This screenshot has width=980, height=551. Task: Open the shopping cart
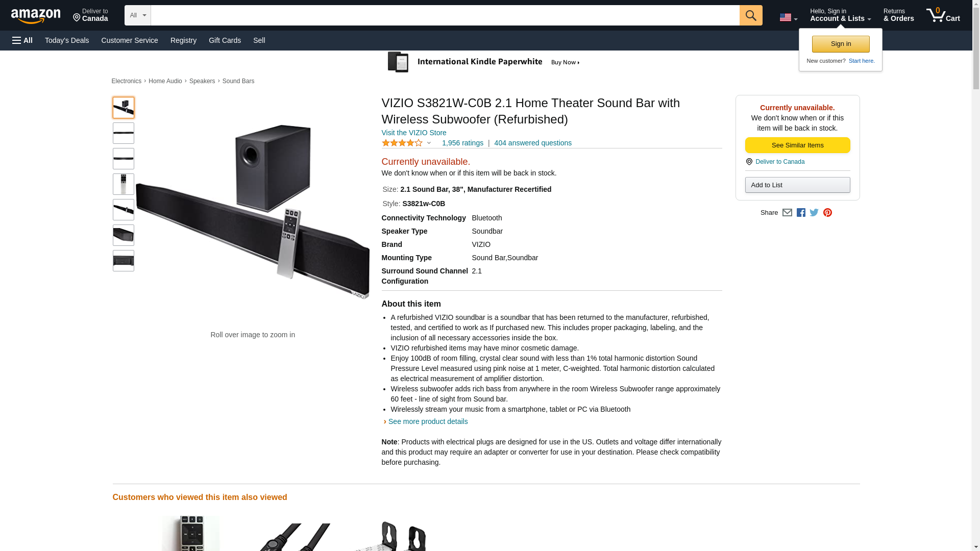[943, 15]
